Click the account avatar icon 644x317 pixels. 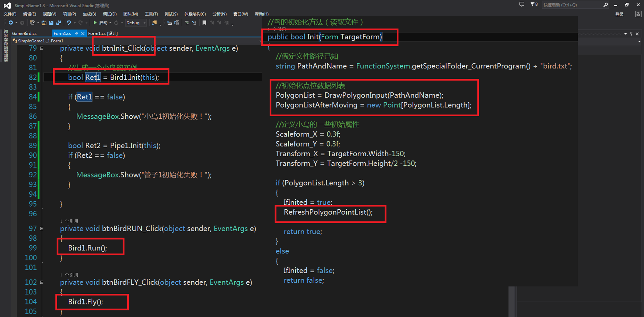(x=638, y=14)
